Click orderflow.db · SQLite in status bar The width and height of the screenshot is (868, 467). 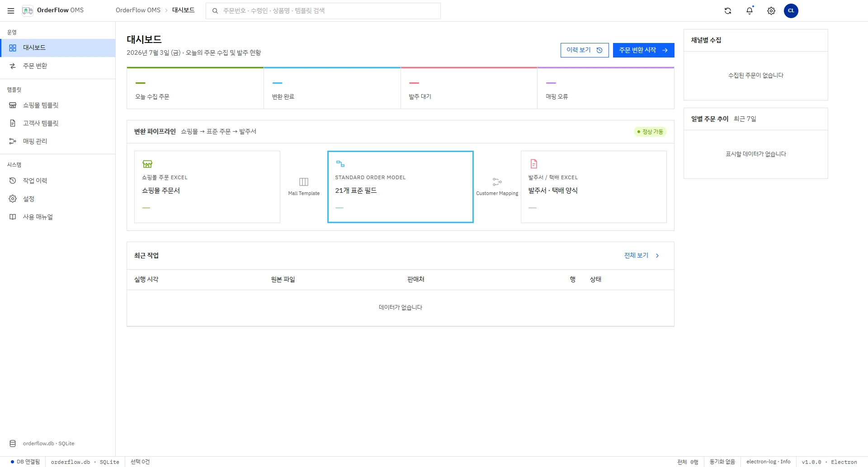85,462
